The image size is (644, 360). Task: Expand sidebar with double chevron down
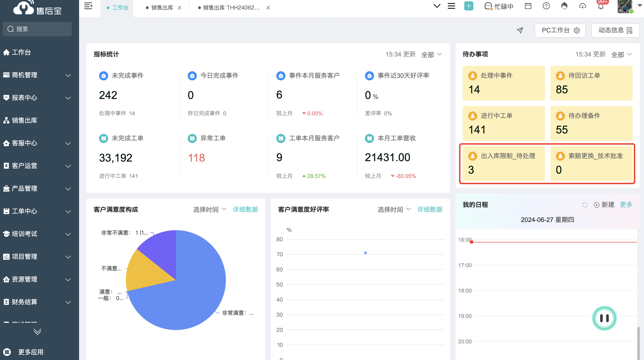[37, 331]
